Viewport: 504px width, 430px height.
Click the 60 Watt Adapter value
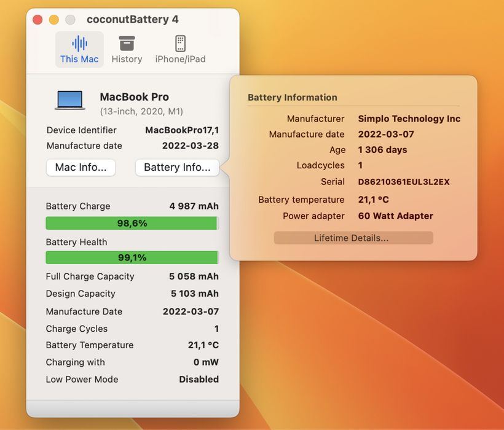pos(396,216)
